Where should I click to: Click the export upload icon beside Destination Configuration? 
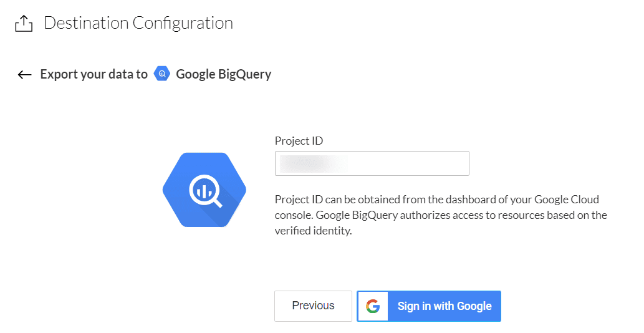tap(23, 24)
